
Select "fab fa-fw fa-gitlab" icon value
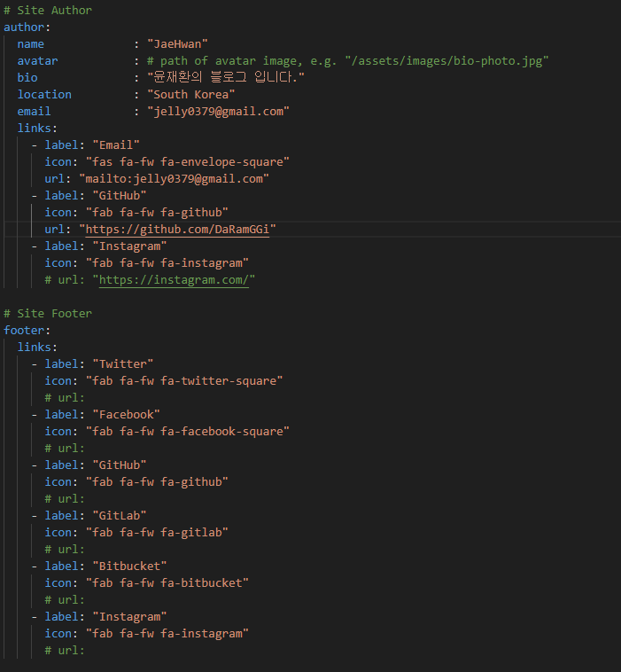tap(157, 532)
